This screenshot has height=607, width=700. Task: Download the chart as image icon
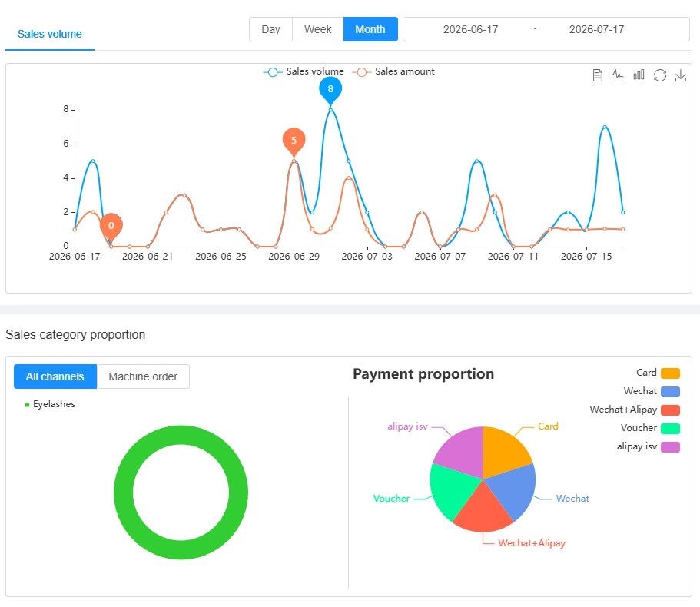(x=680, y=75)
